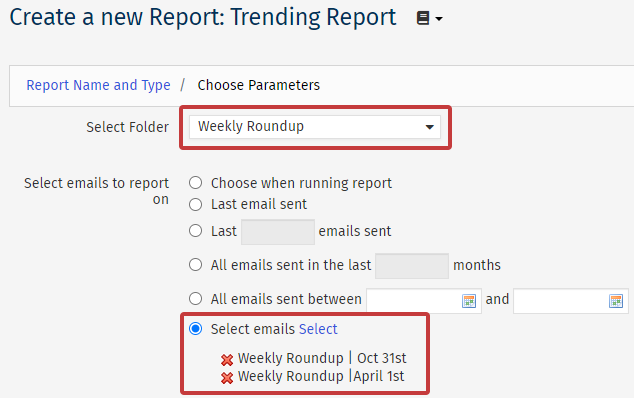634x398 pixels.
Task: Open calendar picker for start date
Action: [469, 301]
